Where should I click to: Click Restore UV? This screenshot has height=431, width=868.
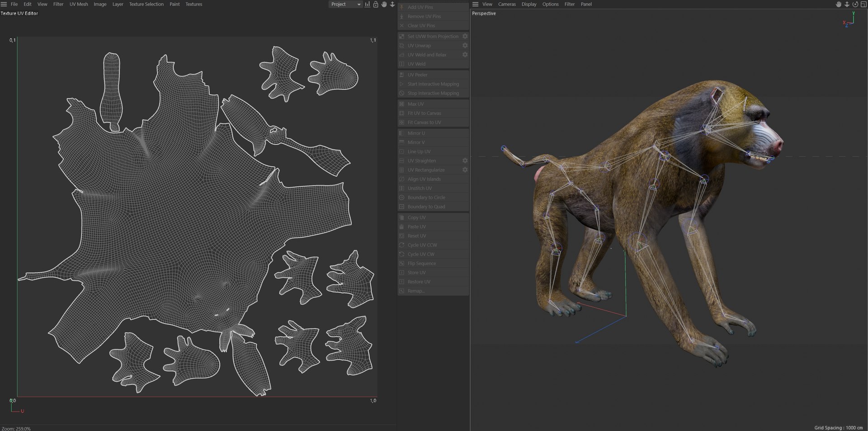coord(433,282)
